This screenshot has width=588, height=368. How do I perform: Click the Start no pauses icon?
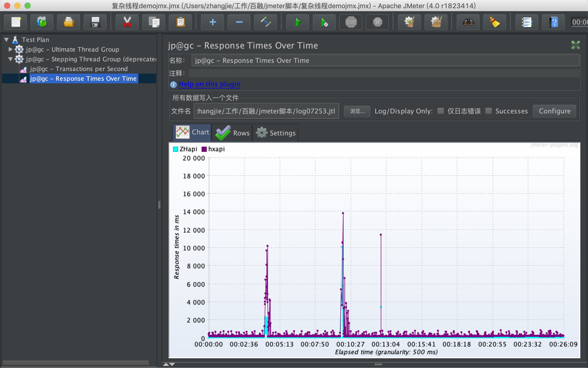point(324,22)
